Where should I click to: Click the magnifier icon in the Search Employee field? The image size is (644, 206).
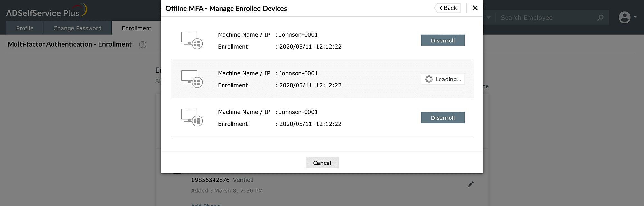600,18
